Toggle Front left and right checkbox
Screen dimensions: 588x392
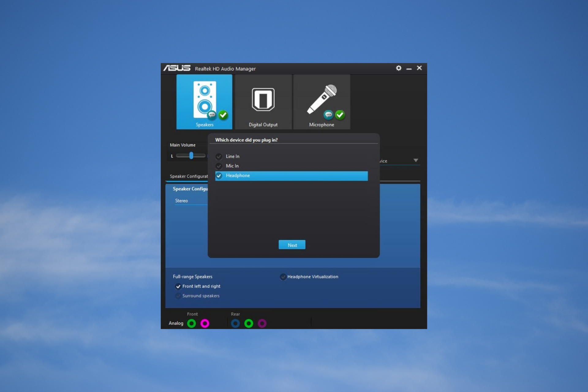coord(178,286)
